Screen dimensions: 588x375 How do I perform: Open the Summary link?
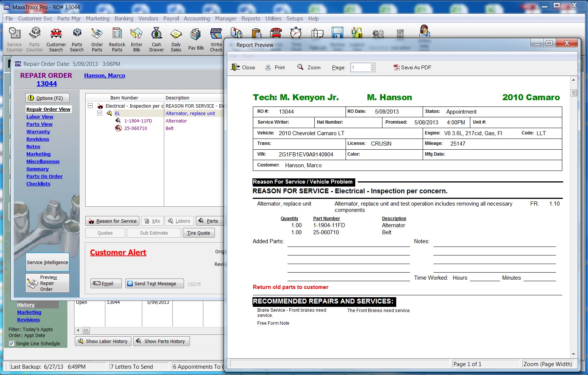pyautogui.click(x=38, y=169)
